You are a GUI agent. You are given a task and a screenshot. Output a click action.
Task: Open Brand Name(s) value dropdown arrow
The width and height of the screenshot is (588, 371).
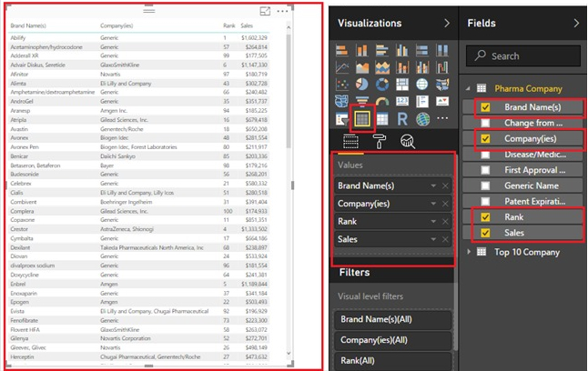(433, 185)
